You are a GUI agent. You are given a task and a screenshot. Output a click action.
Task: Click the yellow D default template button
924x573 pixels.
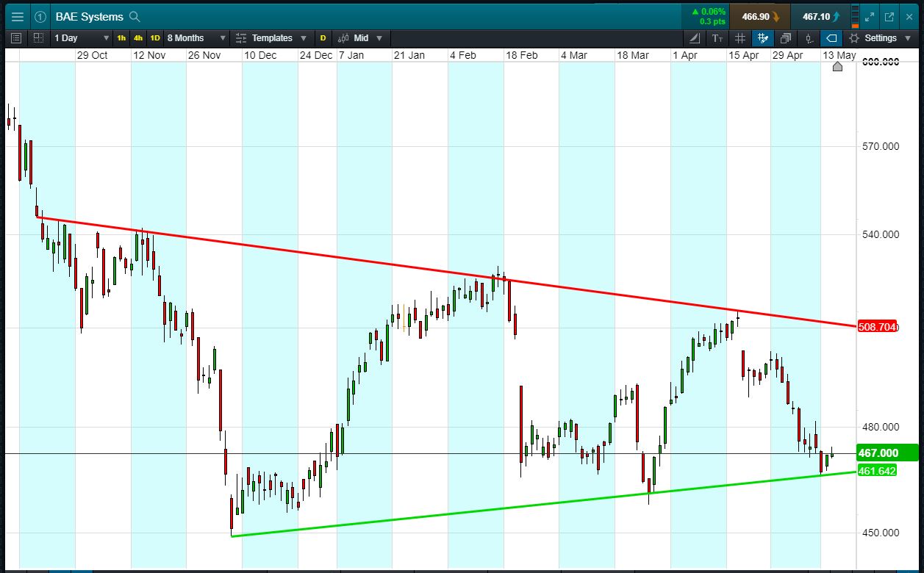click(x=323, y=37)
